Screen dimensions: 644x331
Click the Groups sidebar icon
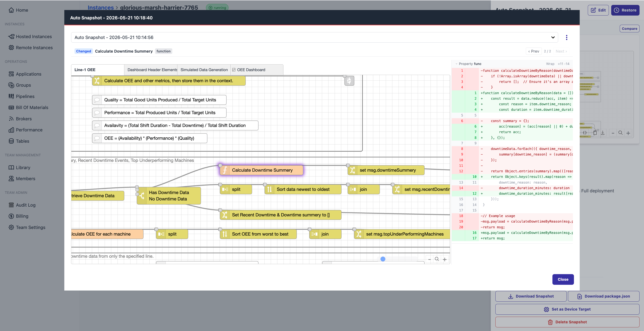tap(11, 85)
